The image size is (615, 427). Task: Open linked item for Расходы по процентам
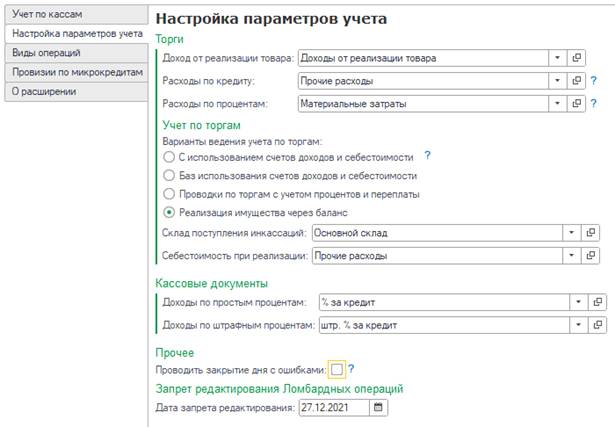point(576,104)
